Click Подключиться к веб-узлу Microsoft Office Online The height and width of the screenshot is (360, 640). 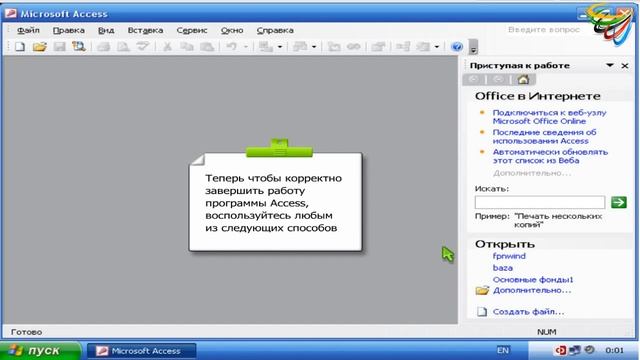549,117
